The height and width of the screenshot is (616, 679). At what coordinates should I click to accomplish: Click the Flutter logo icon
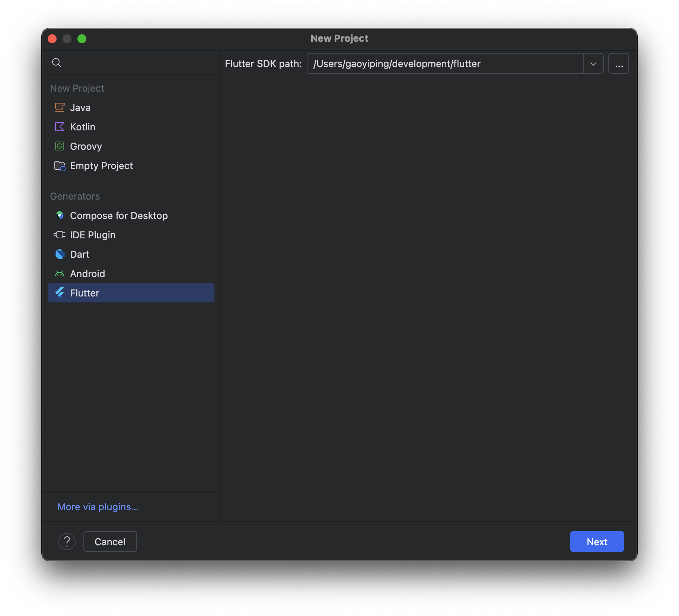(x=60, y=293)
